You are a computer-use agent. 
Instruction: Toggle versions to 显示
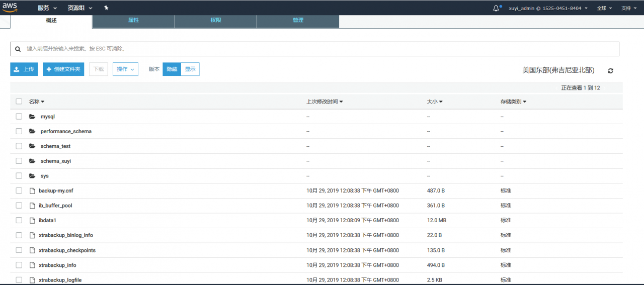[x=190, y=69]
